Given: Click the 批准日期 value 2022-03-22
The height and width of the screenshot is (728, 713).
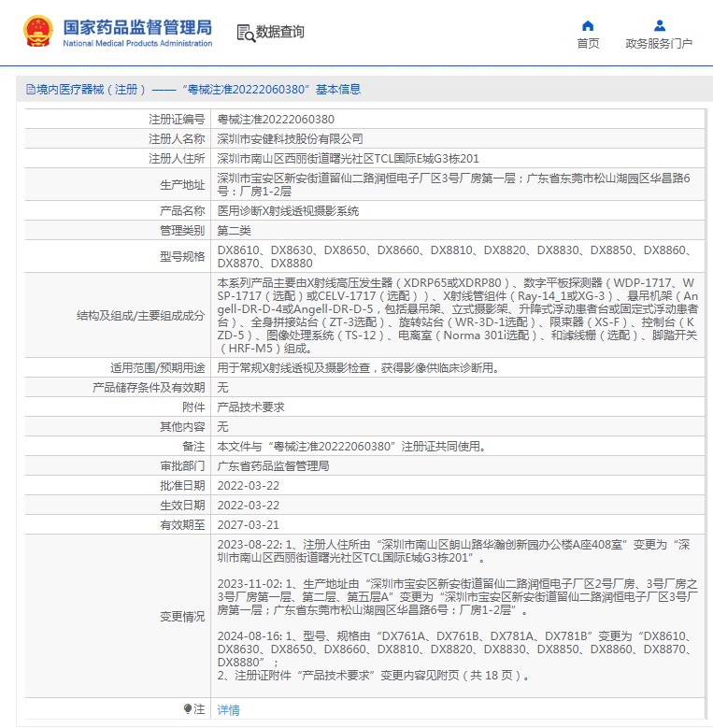Looking at the screenshot, I should coord(249,486).
